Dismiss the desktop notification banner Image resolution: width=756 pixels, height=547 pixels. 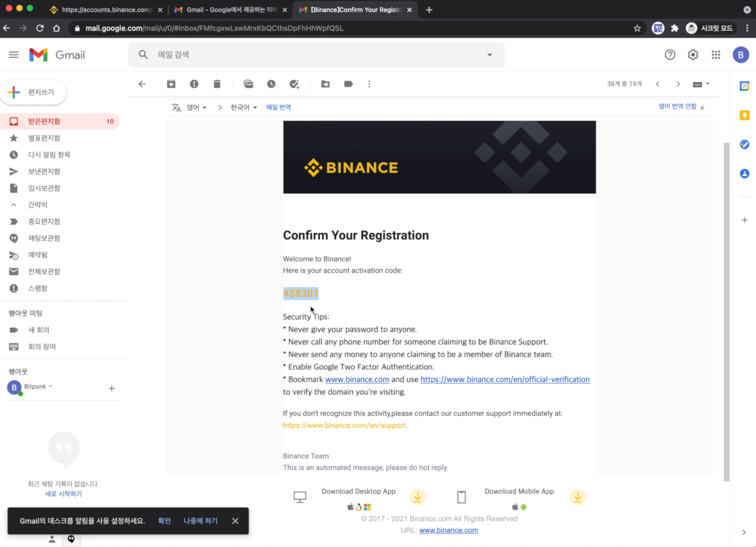[x=235, y=521]
